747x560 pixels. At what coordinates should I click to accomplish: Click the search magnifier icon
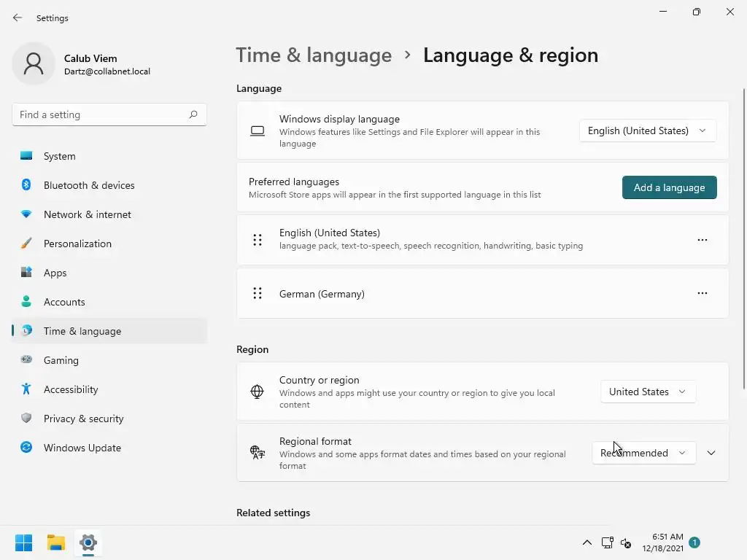[193, 114]
